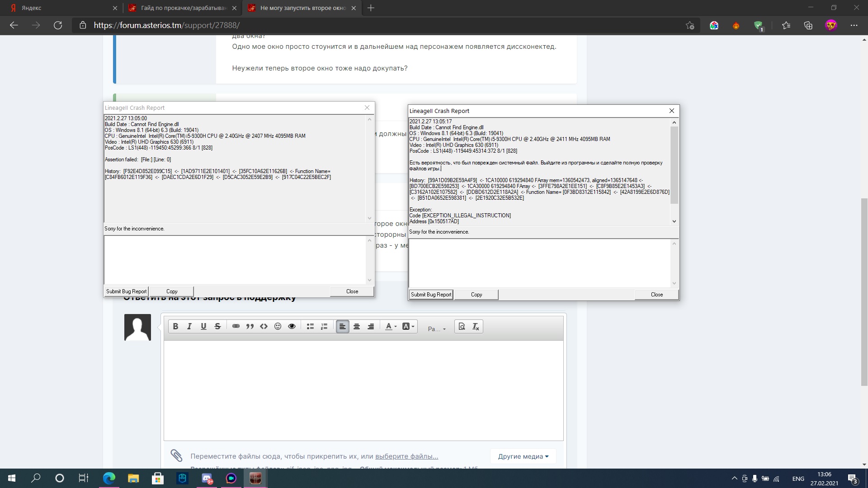Click the left crash report comment box
The height and width of the screenshot is (488, 868).
click(235, 260)
